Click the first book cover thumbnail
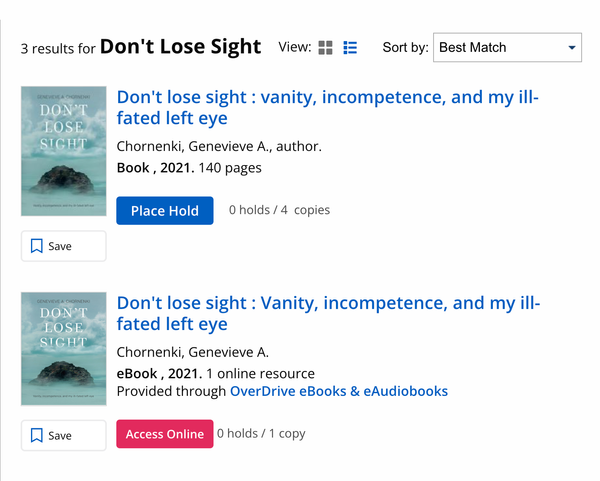This screenshot has width=600, height=481. (64, 151)
